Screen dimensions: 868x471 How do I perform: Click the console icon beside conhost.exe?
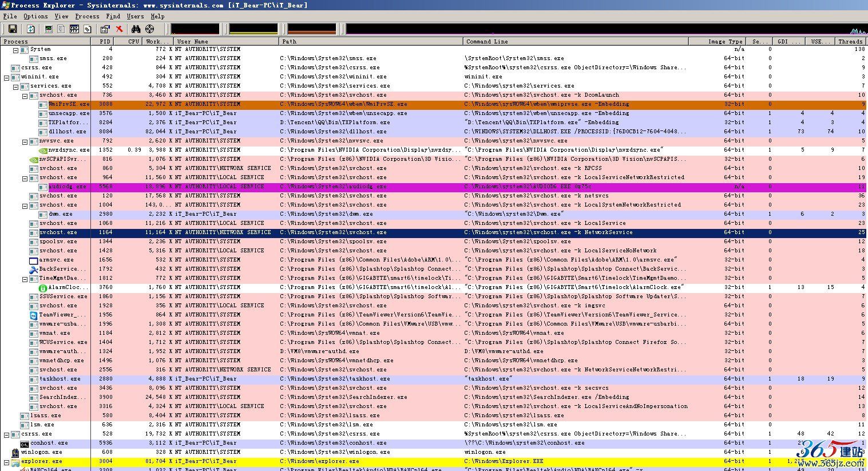tap(25, 443)
